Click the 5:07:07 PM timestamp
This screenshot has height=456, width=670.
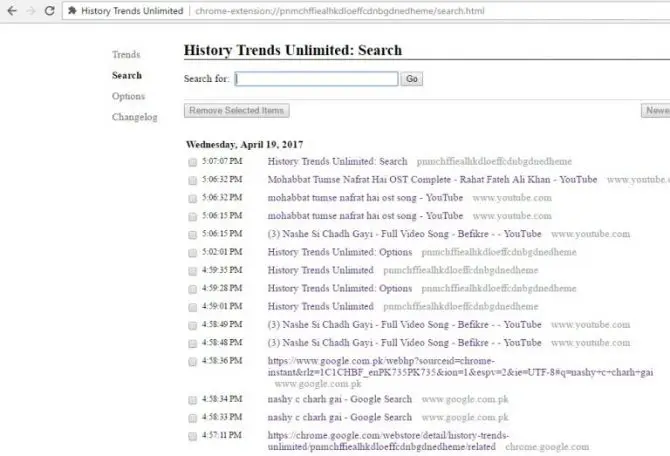pos(222,161)
